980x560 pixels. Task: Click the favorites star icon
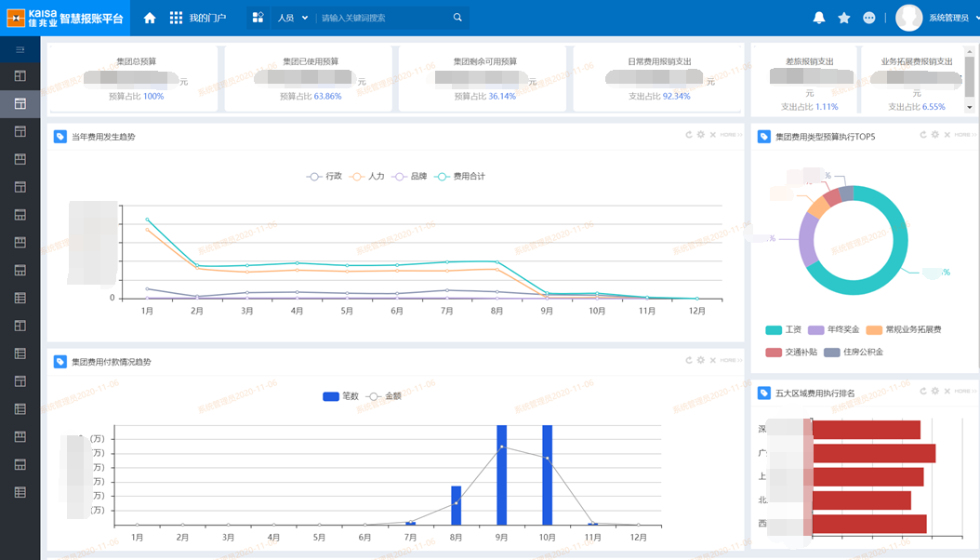pos(843,18)
